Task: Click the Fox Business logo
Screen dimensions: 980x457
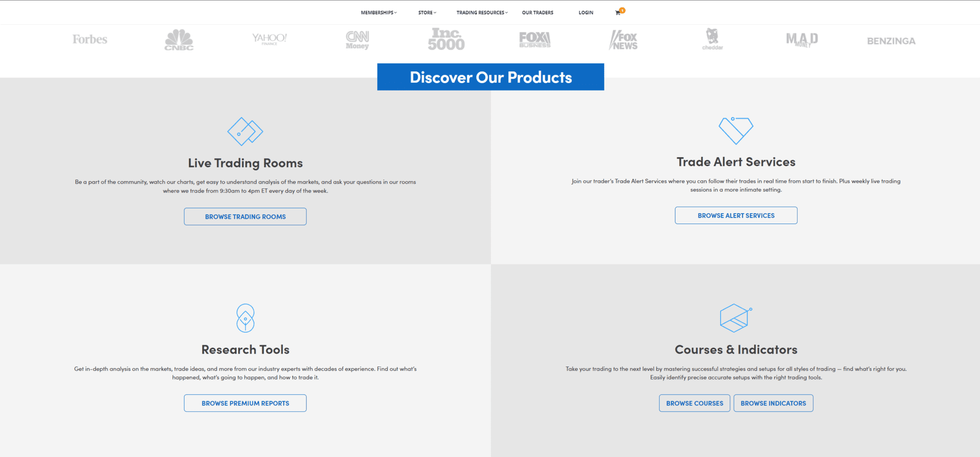Action: tap(535, 40)
